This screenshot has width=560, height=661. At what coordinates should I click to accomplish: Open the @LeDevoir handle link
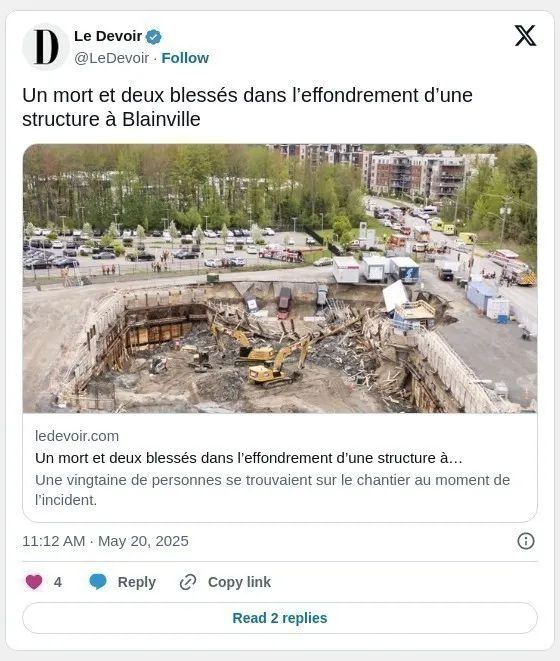coord(112,58)
